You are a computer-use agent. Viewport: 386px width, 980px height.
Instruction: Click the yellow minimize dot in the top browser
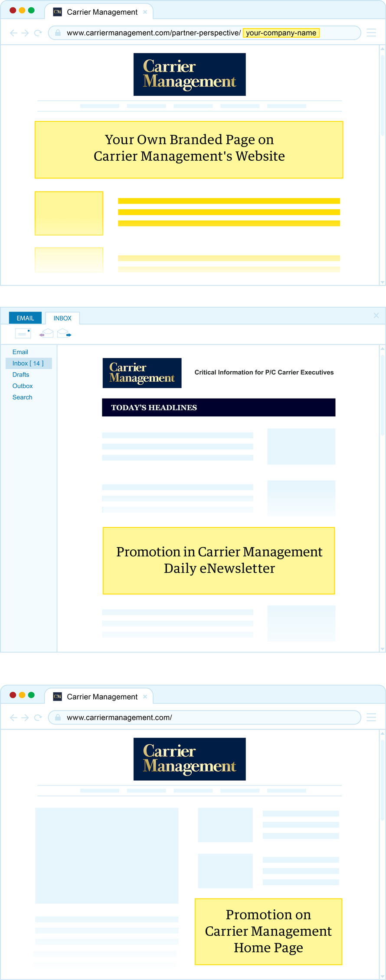coord(22,10)
